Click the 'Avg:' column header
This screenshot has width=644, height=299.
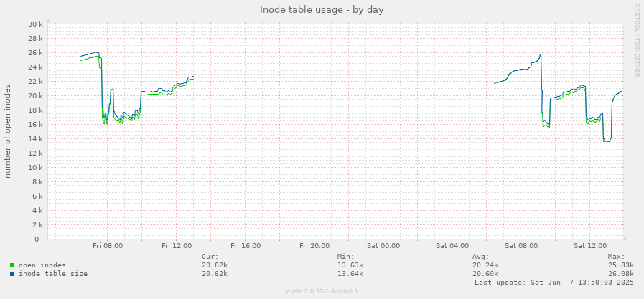pyautogui.click(x=481, y=257)
